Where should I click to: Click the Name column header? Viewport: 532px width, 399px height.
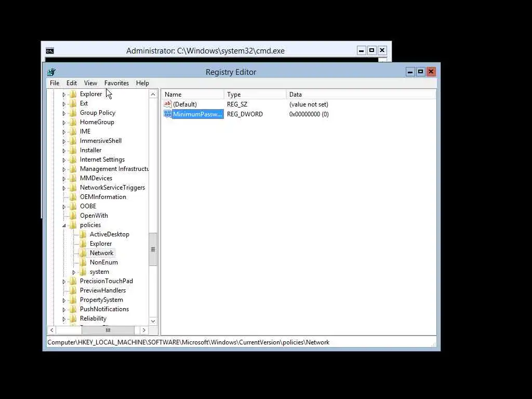193,95
